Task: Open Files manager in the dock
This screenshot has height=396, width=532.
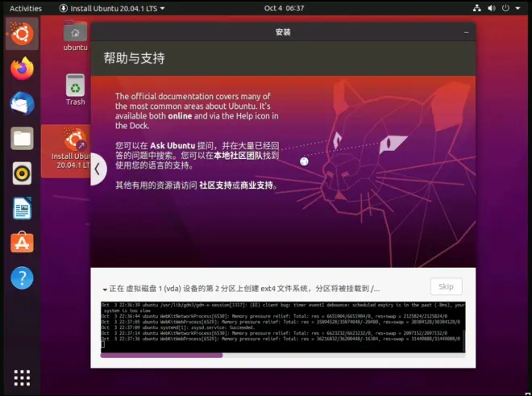Action: pos(22,139)
